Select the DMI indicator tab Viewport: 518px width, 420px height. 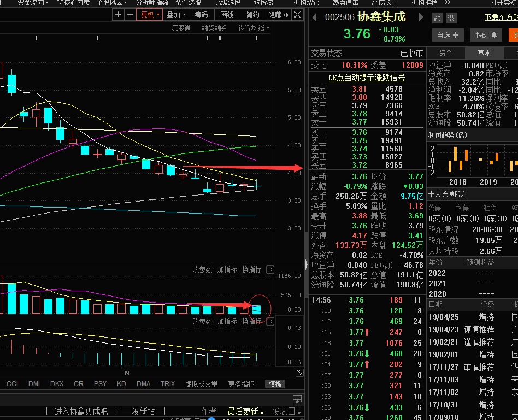coord(34,384)
